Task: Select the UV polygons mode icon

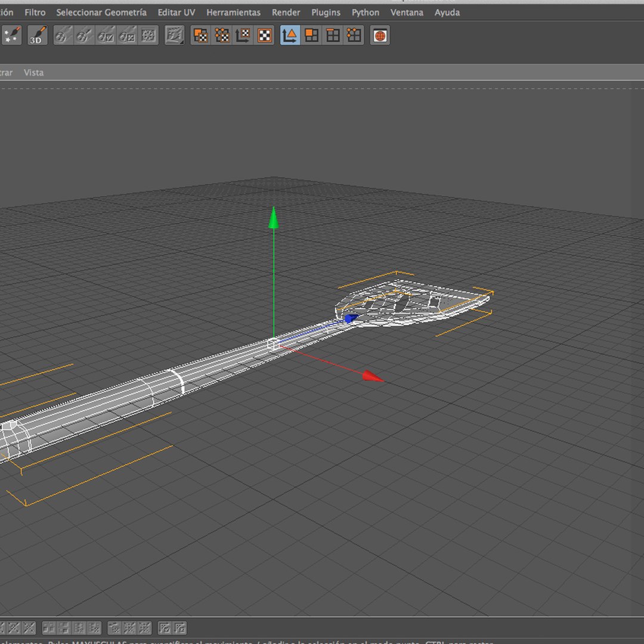Action: click(201, 35)
